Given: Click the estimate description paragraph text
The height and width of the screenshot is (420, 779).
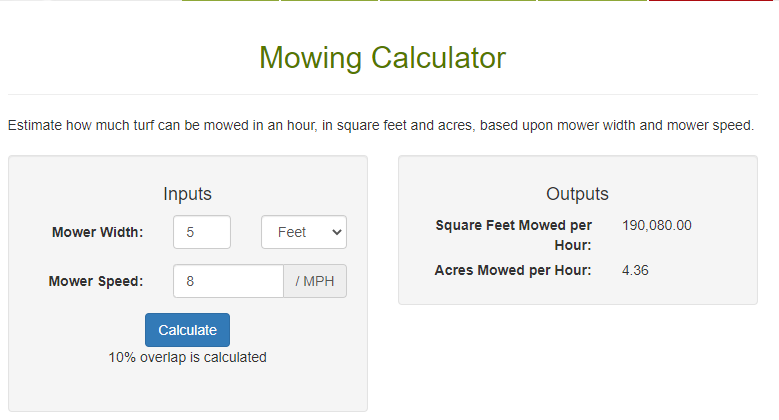Looking at the screenshot, I should pos(380,125).
